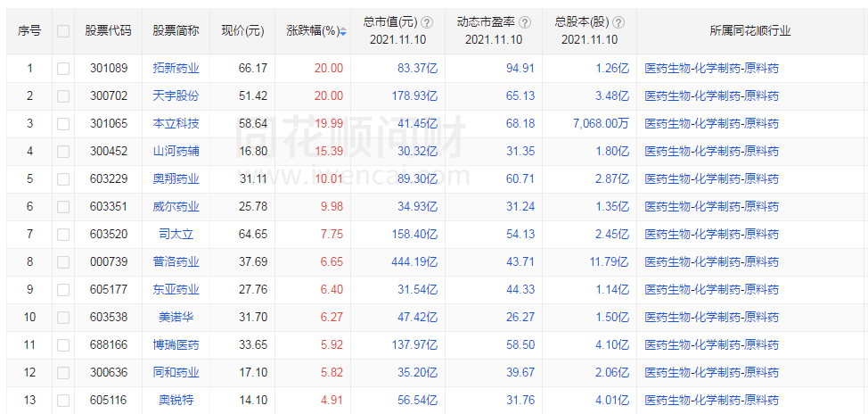Image resolution: width=868 pixels, height=414 pixels.
Task: Click the 所属同花顺行业 column header
Action: 750,31
